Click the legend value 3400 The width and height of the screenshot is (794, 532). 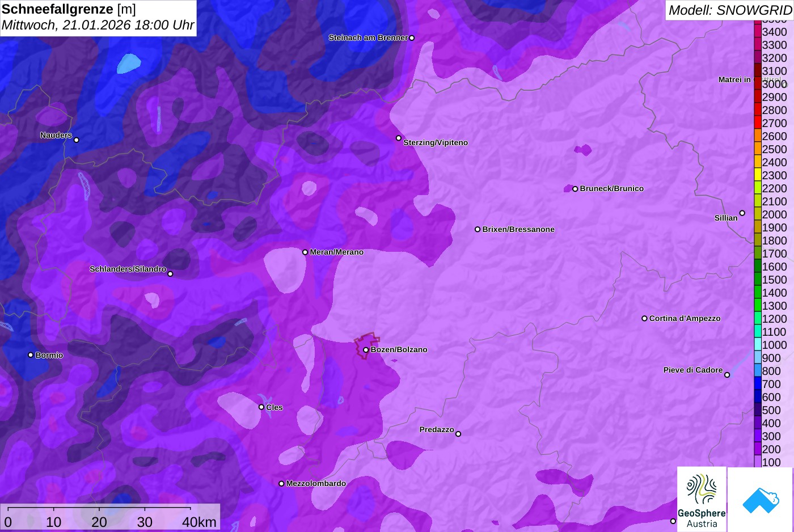[774, 32]
